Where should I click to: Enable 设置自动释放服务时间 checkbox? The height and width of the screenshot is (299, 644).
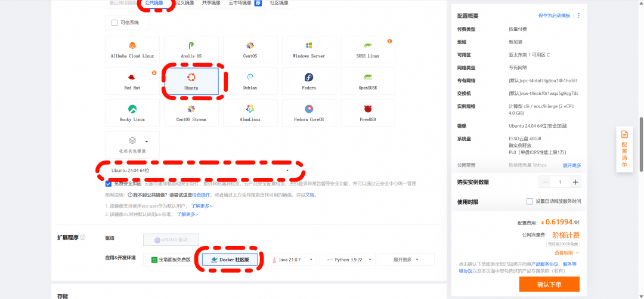click(530, 202)
